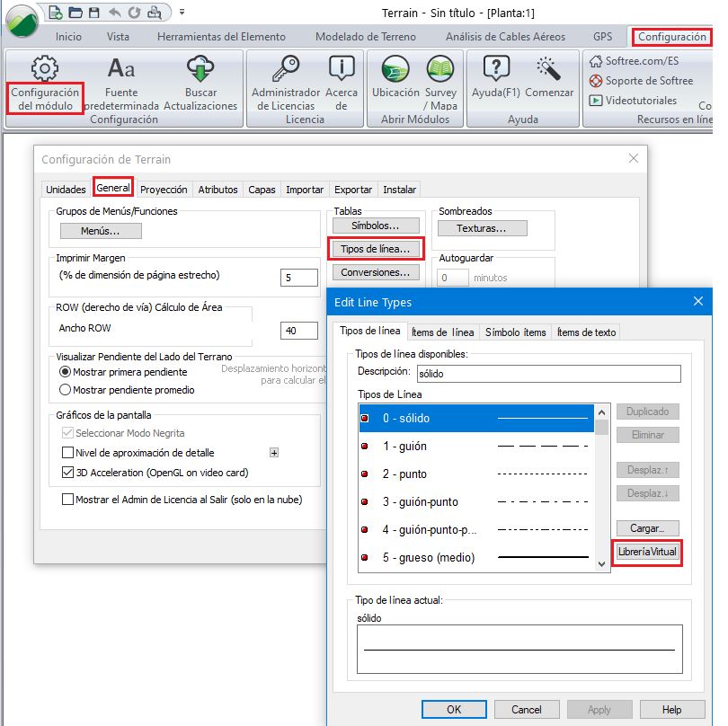
Task: Open the Ítems de texto tab
Action: (x=586, y=332)
